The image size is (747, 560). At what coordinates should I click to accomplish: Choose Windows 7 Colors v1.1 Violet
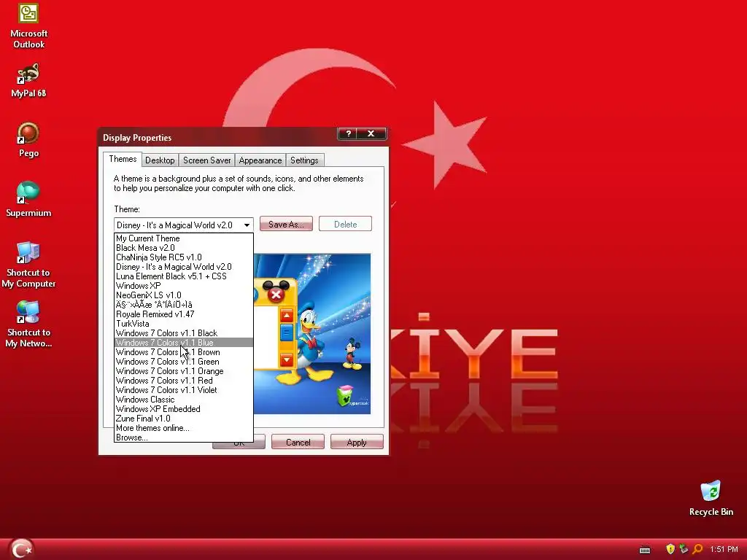click(183, 390)
